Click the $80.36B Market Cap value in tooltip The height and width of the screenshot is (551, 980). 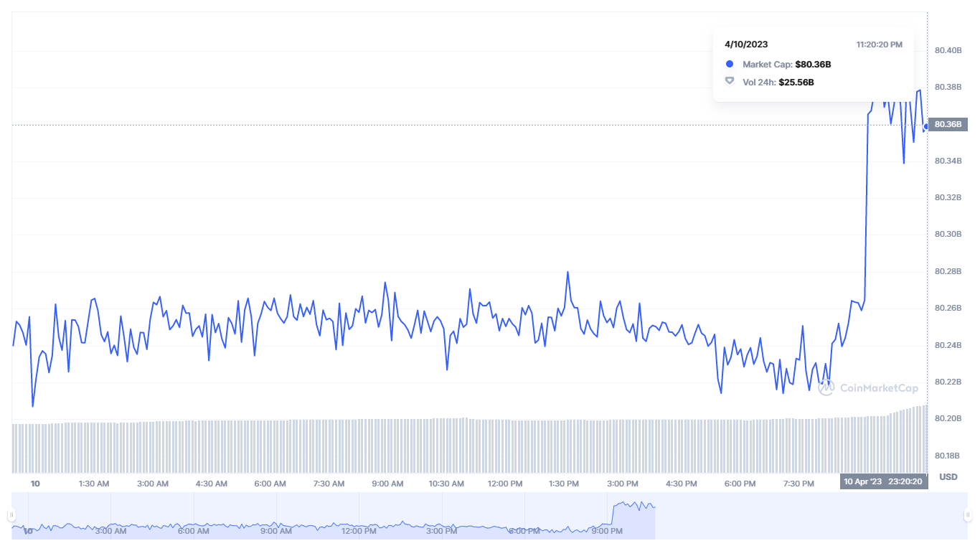point(813,65)
